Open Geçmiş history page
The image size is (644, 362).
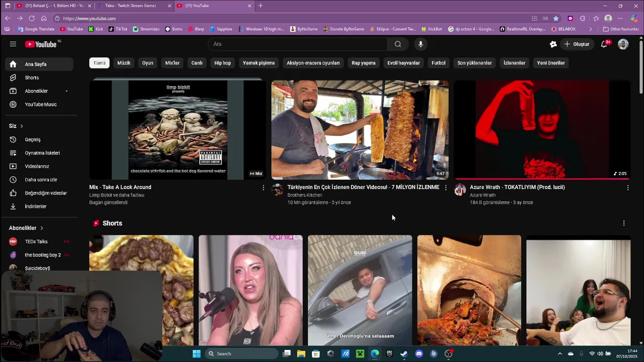pos(39,139)
